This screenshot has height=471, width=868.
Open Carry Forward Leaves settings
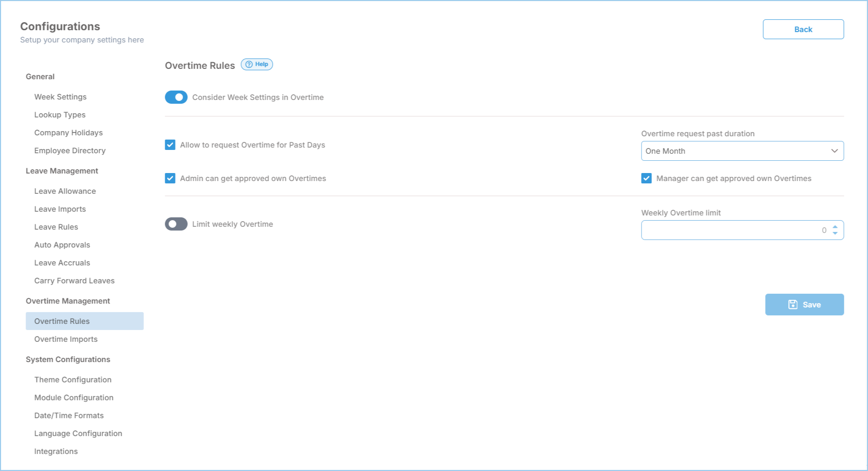pyautogui.click(x=75, y=281)
